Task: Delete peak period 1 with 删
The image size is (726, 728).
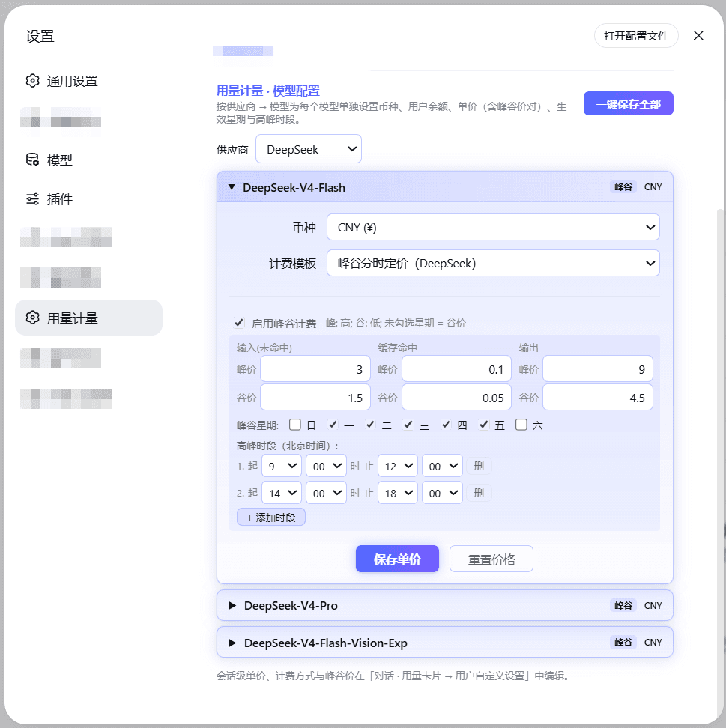Action: tap(479, 466)
